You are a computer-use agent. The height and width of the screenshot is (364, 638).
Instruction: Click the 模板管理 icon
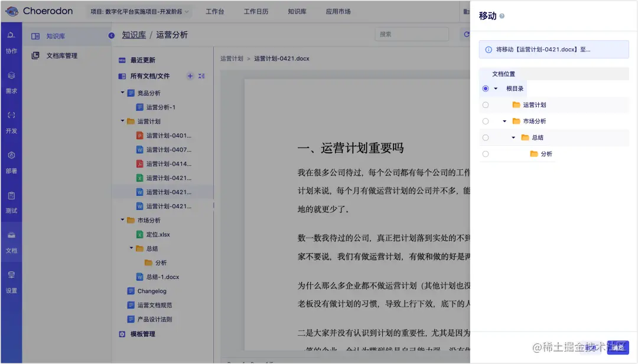pos(122,334)
